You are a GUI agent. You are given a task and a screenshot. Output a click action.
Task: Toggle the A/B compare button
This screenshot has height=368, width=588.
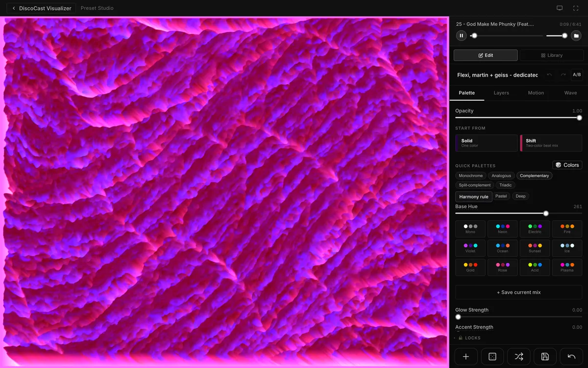coord(577,75)
